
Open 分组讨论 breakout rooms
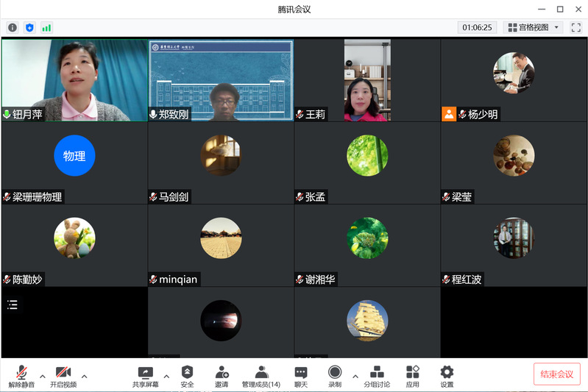pyautogui.click(x=377, y=376)
